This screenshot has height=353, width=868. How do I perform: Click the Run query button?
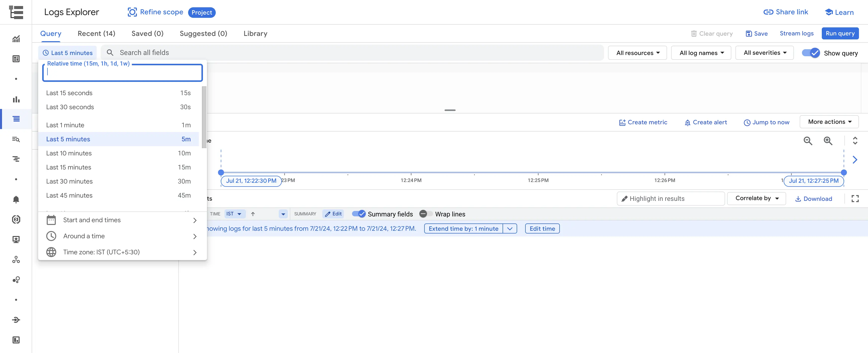pos(840,33)
